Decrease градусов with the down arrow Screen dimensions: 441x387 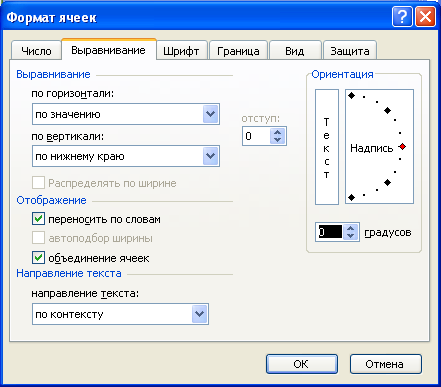click(x=350, y=236)
